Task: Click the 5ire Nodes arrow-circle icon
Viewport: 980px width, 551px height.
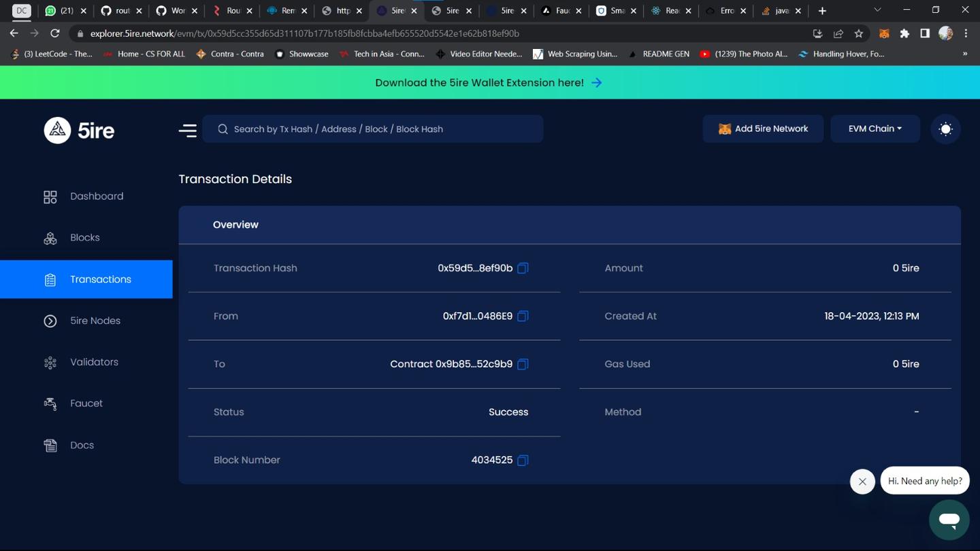Action: (x=50, y=321)
